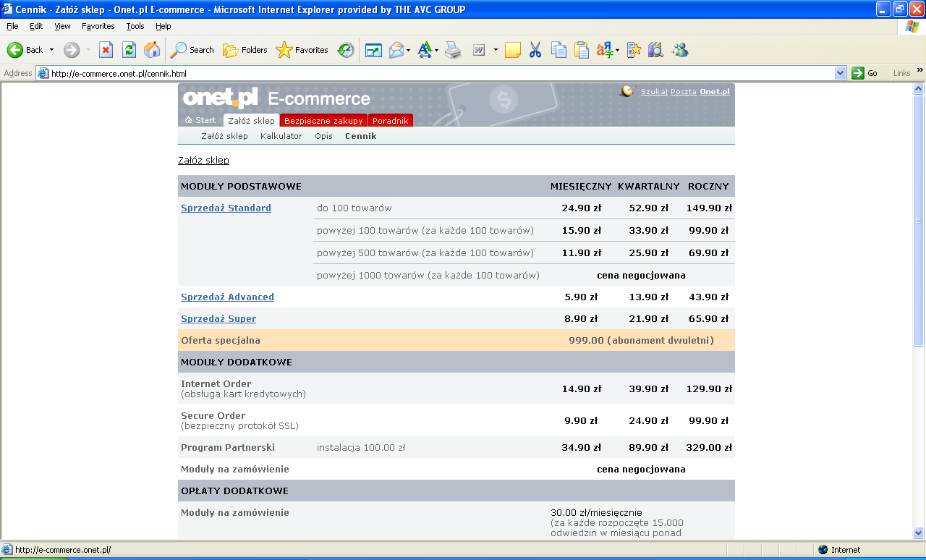Click the text Size icon
The width and height of the screenshot is (926, 560).
click(425, 50)
